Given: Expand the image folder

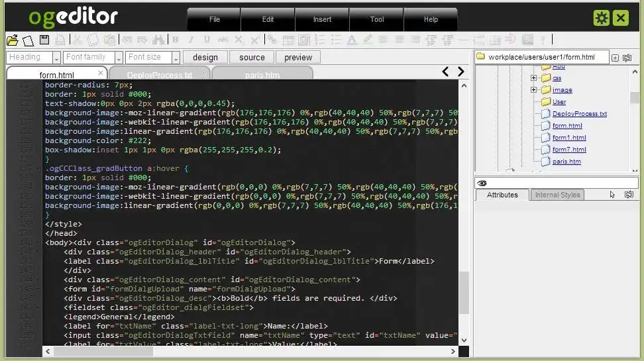Looking at the screenshot, I should tap(533, 90).
